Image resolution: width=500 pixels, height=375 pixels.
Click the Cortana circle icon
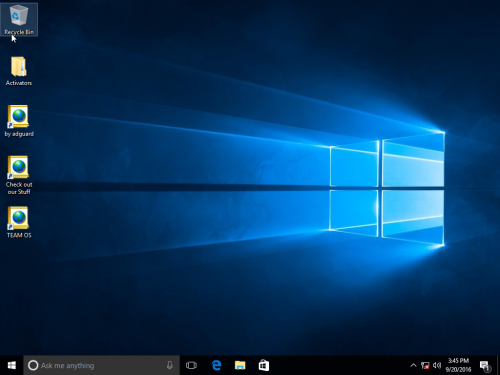[x=33, y=365]
